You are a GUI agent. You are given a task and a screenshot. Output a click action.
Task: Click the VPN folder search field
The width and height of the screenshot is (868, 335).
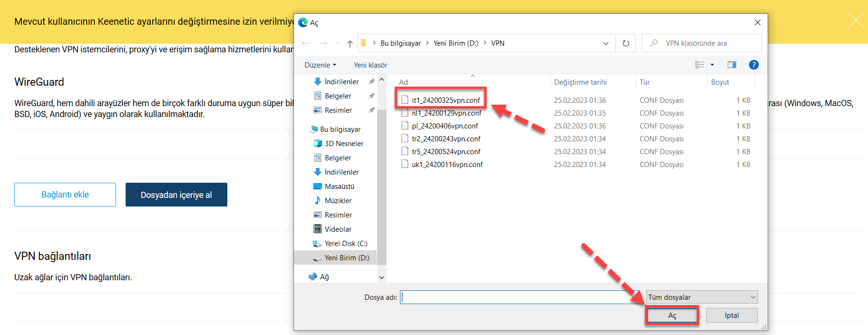(702, 43)
